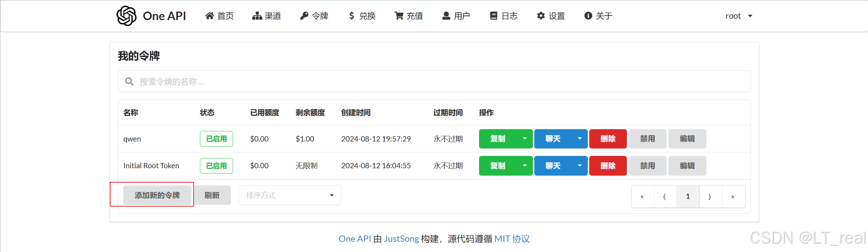
Task: Go to first page with « button
Action: coord(643,196)
